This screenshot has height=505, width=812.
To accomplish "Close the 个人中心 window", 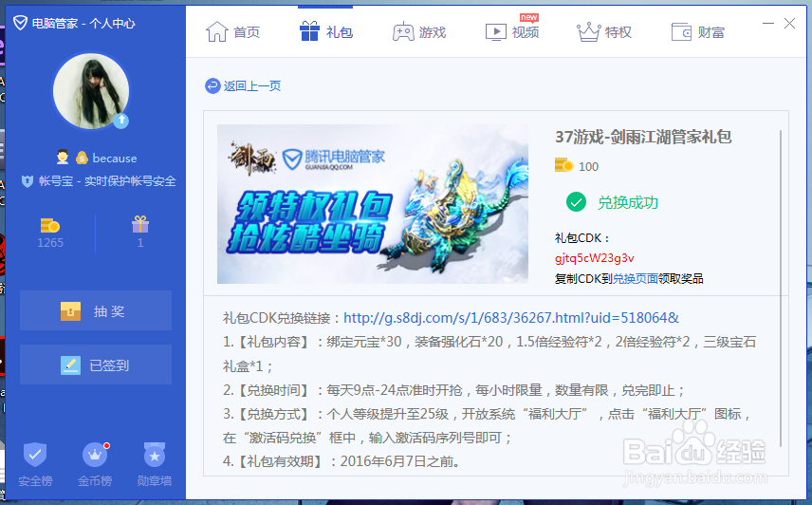I will 789,24.
